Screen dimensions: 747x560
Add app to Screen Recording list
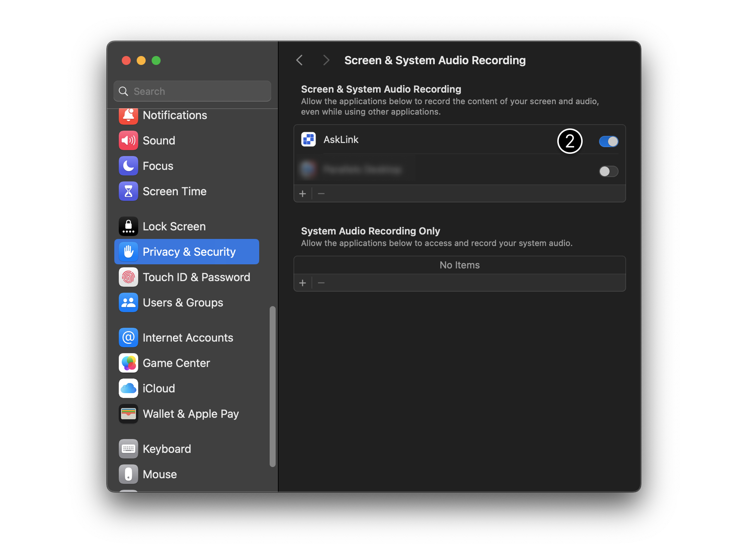click(x=303, y=193)
